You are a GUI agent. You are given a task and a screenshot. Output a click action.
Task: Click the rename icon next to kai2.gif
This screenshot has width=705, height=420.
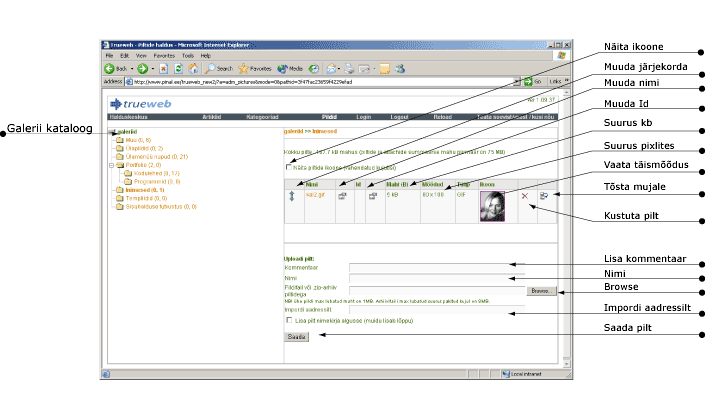coord(342,197)
